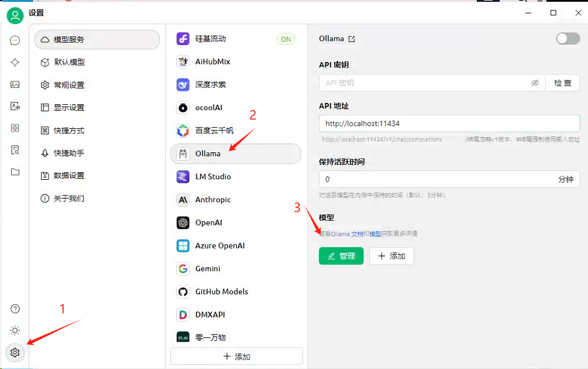Open the files folder sidebar icon
The width and height of the screenshot is (588, 369).
(x=15, y=172)
